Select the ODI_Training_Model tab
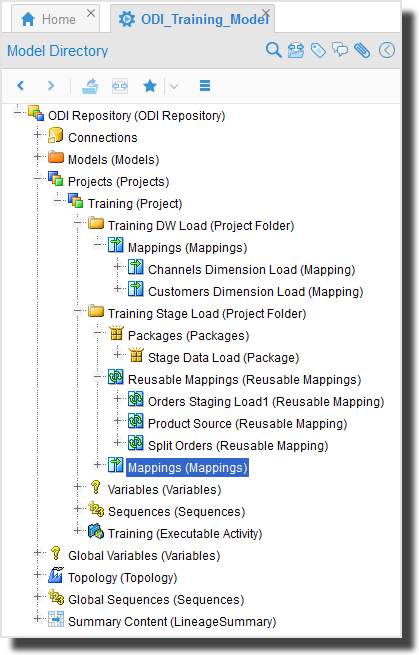419x655 pixels. [x=193, y=19]
